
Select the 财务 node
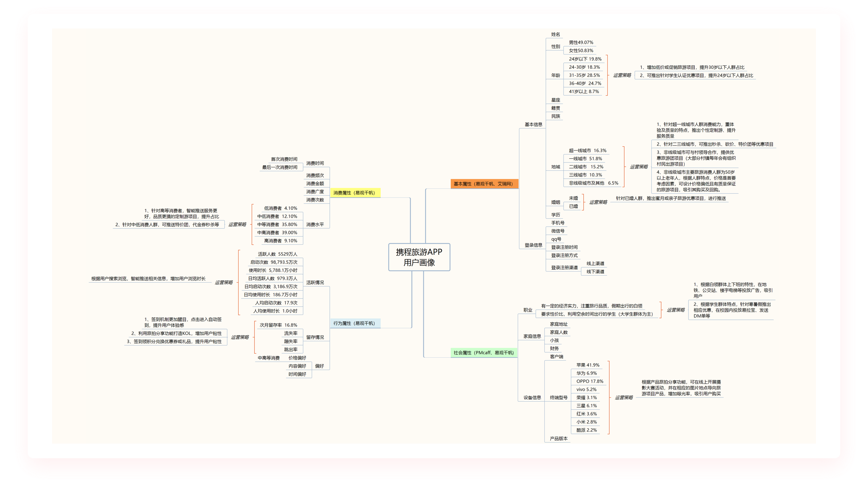tap(554, 348)
